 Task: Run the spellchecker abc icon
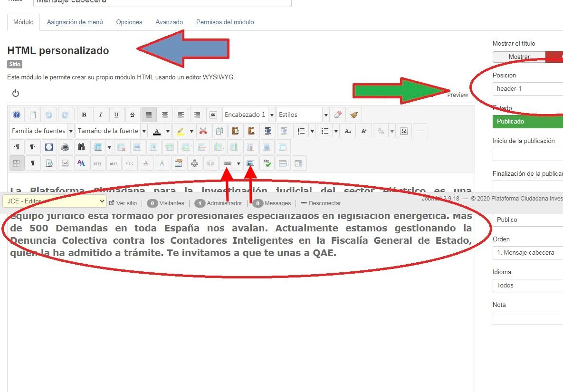tap(267, 163)
